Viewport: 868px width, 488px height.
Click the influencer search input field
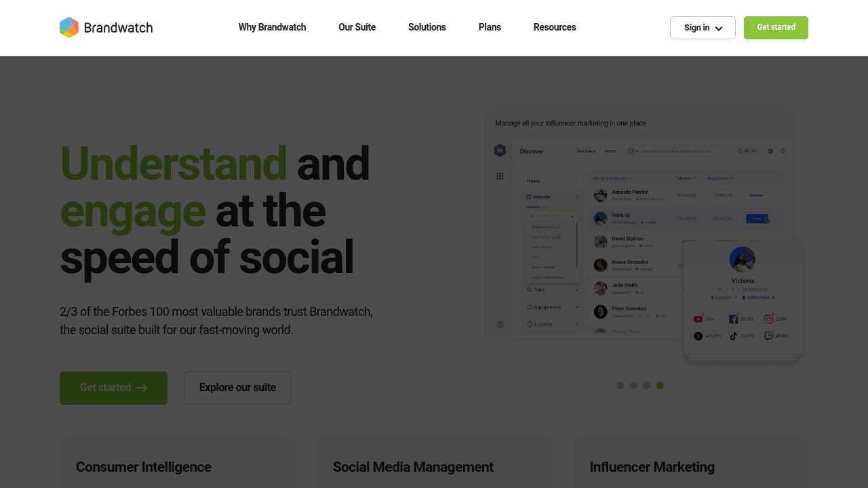pyautogui.click(x=685, y=151)
